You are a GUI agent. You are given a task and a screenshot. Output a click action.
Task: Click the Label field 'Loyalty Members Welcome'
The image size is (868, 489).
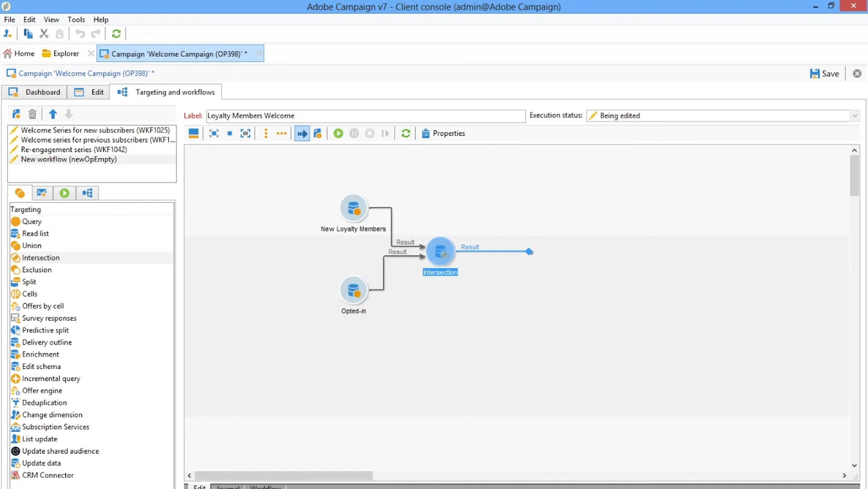click(x=365, y=116)
